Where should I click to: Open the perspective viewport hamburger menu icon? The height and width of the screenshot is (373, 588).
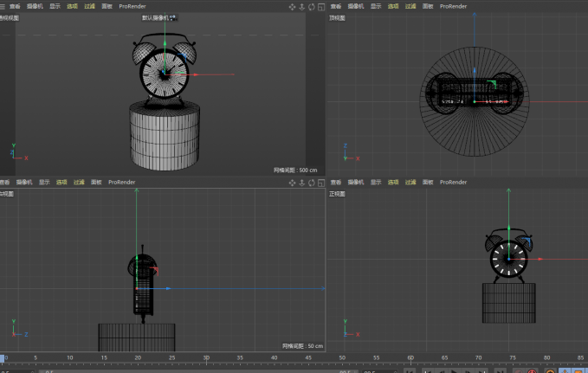(x=3, y=6)
